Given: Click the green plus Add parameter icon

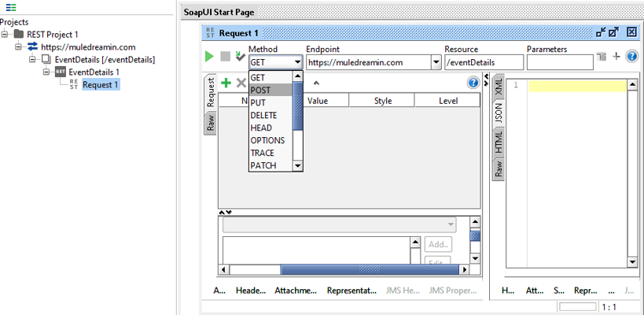Looking at the screenshot, I should point(226,83).
